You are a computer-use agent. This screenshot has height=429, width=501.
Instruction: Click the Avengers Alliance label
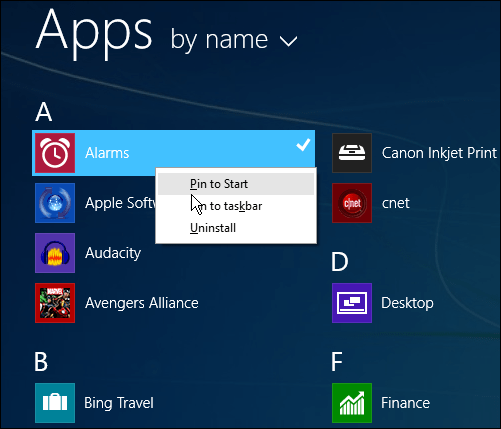point(142,303)
